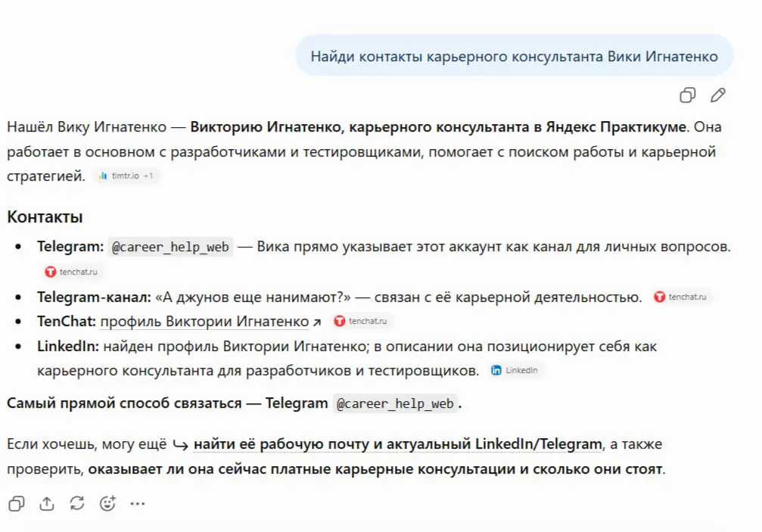Open more options three-dot menu

click(138, 504)
